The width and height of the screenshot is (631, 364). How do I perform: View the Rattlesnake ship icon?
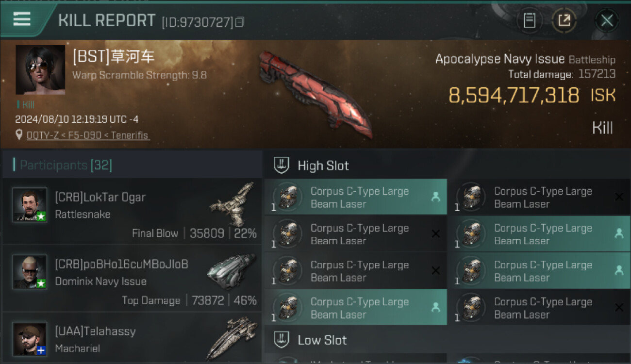tap(232, 205)
